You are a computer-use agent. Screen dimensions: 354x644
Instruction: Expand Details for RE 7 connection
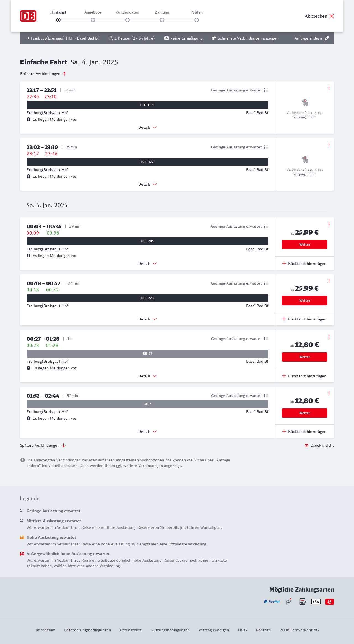[x=147, y=432]
